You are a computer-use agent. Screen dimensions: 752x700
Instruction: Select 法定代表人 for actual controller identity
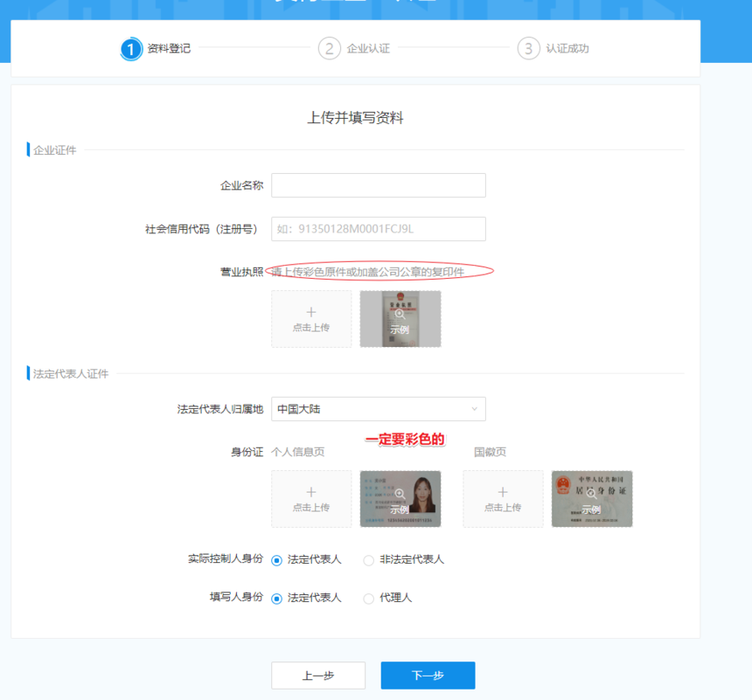pyautogui.click(x=277, y=560)
